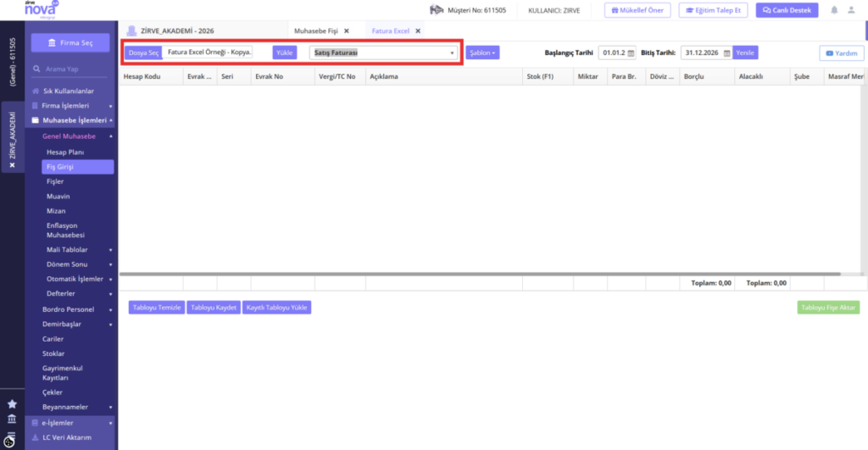Open Çekler from sidebar
This screenshot has height=450, width=868.
coord(53,392)
